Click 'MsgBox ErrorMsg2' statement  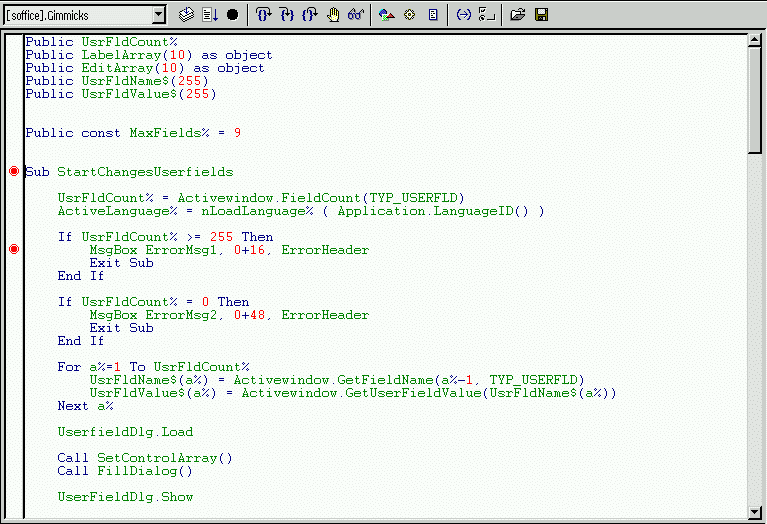tap(153, 315)
